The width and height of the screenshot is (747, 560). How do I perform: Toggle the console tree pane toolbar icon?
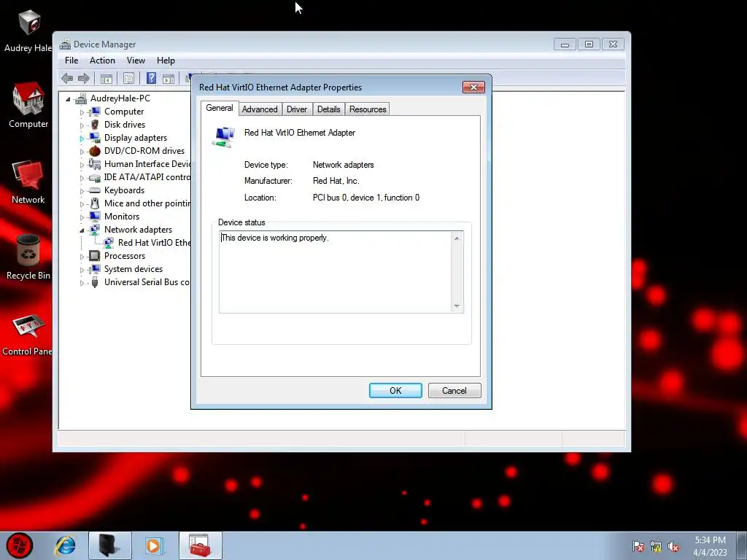[107, 79]
